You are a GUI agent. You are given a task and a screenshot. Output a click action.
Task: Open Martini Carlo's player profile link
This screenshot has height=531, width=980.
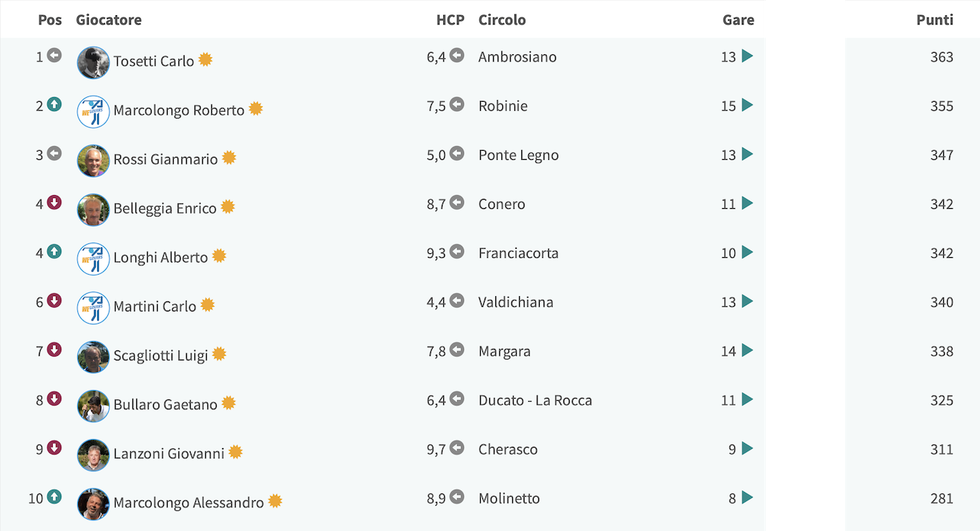(155, 307)
